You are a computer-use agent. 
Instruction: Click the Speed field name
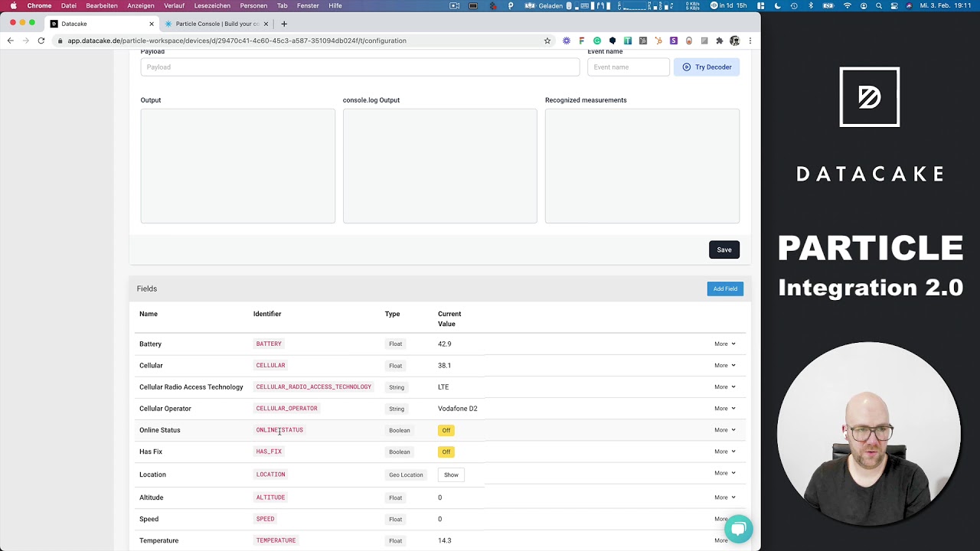[x=149, y=519]
